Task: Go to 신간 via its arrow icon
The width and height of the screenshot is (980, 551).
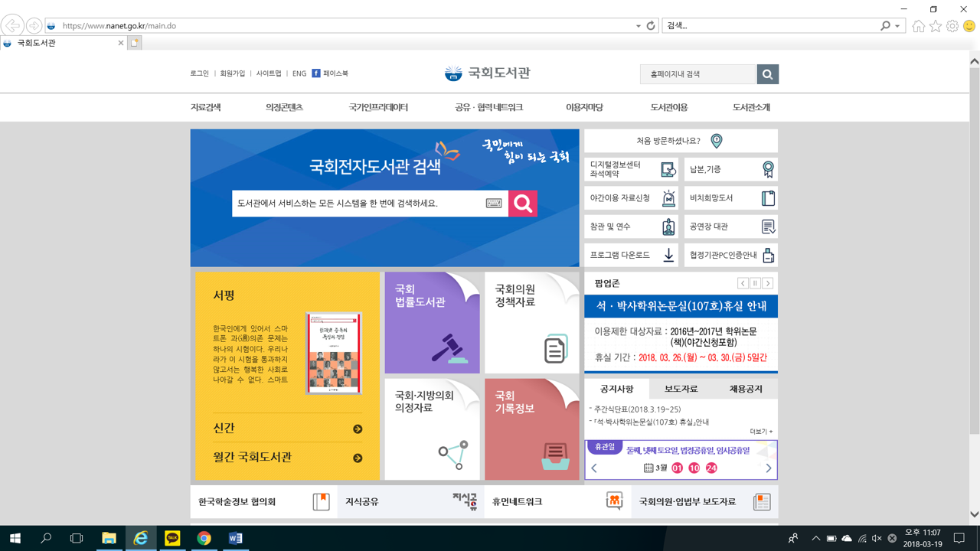Action: coord(358,429)
